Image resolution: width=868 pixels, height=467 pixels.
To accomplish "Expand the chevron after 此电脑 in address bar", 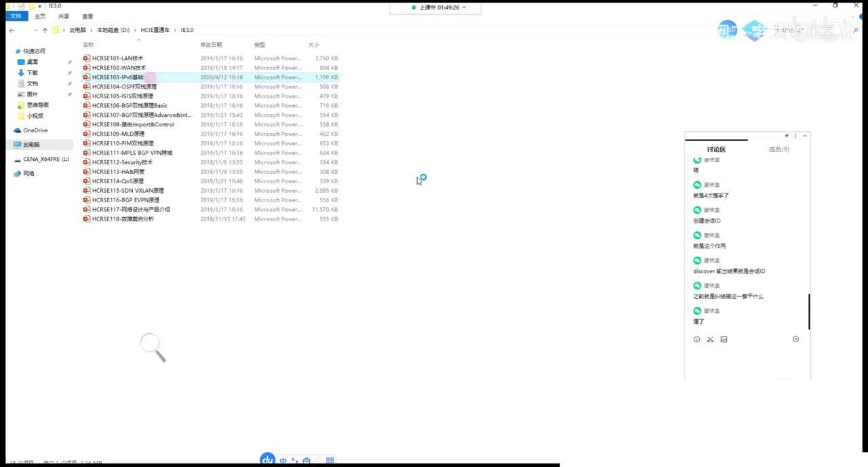I will tap(92, 31).
